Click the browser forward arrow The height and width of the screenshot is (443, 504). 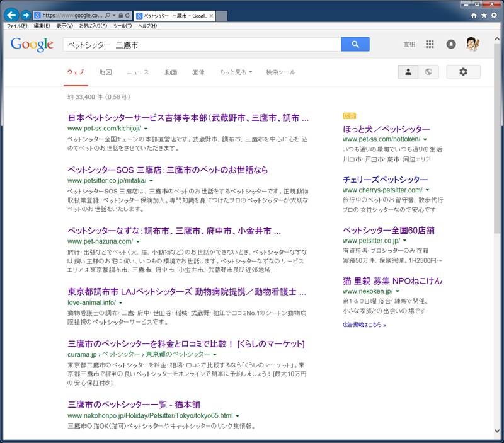[25, 14]
